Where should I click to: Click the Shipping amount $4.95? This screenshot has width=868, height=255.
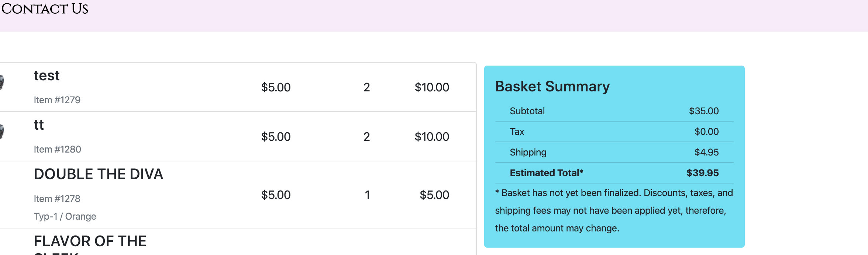tap(707, 152)
